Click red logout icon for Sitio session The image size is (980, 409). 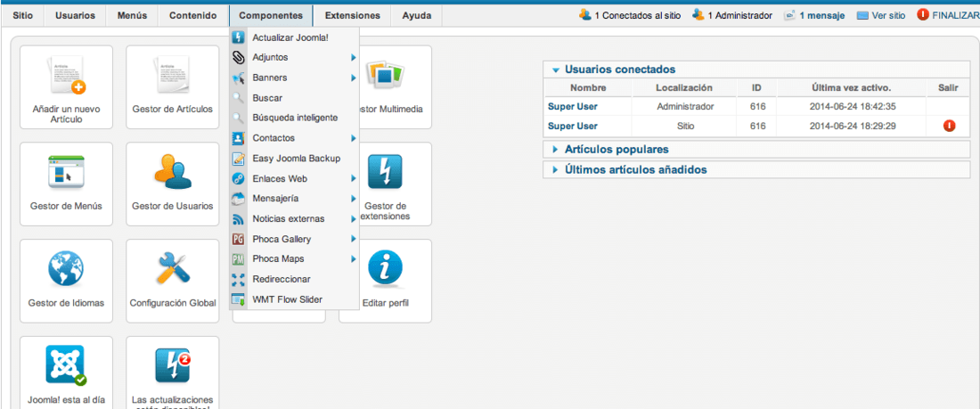pos(949,126)
